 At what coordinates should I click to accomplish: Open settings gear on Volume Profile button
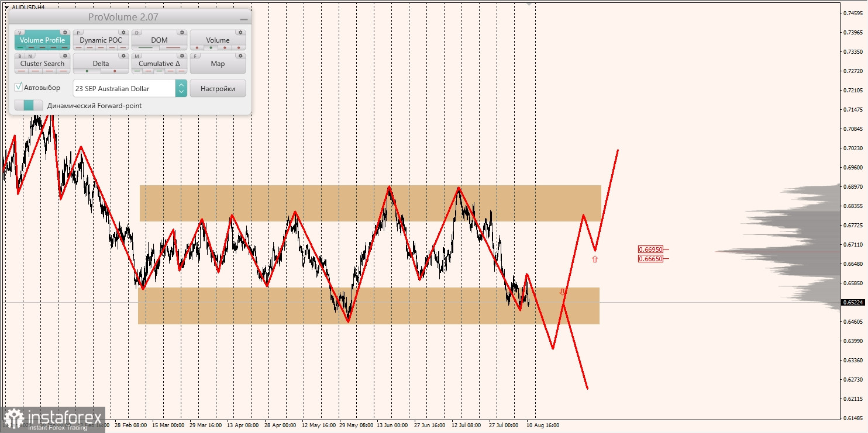click(x=66, y=33)
